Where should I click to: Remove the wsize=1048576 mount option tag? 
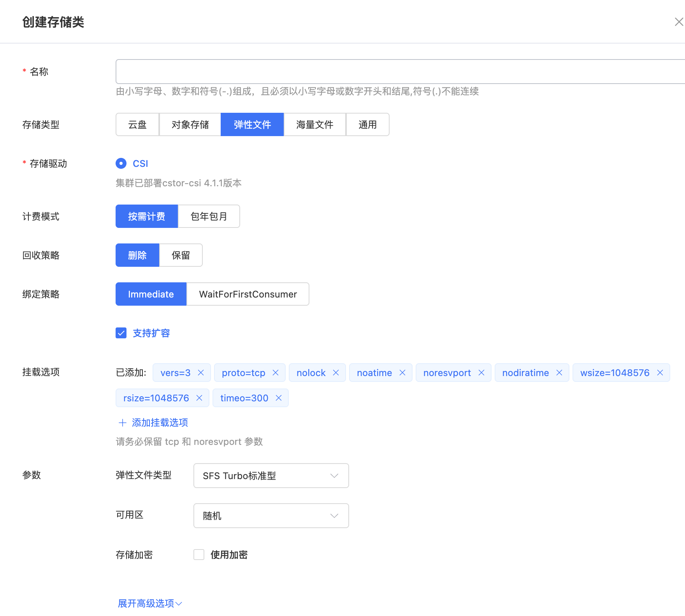click(x=660, y=373)
